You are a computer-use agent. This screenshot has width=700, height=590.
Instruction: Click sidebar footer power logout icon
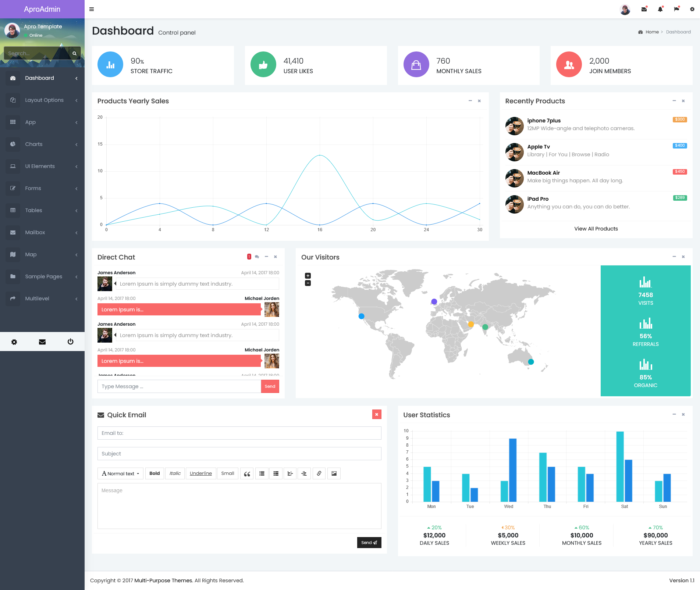tap(70, 342)
